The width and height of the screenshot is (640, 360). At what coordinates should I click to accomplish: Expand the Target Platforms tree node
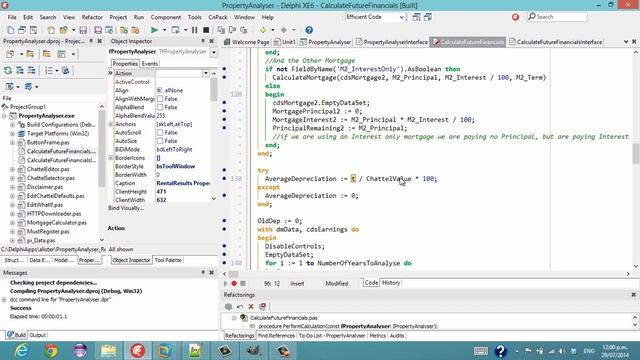(12, 133)
